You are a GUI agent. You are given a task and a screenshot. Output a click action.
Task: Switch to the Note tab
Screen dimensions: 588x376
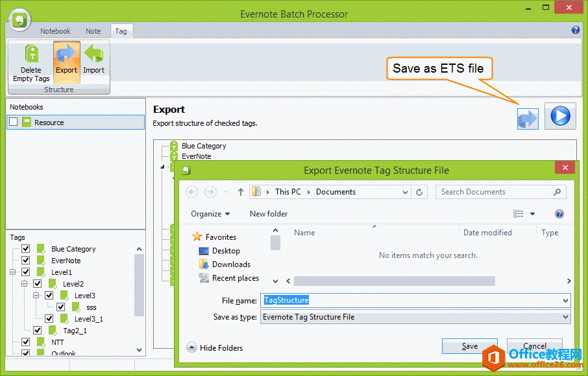[x=93, y=30]
